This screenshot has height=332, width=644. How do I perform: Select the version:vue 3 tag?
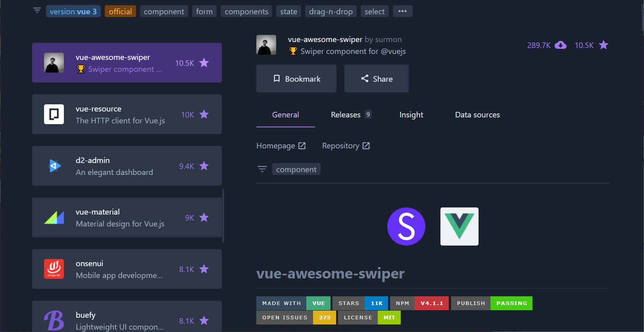[x=73, y=12]
